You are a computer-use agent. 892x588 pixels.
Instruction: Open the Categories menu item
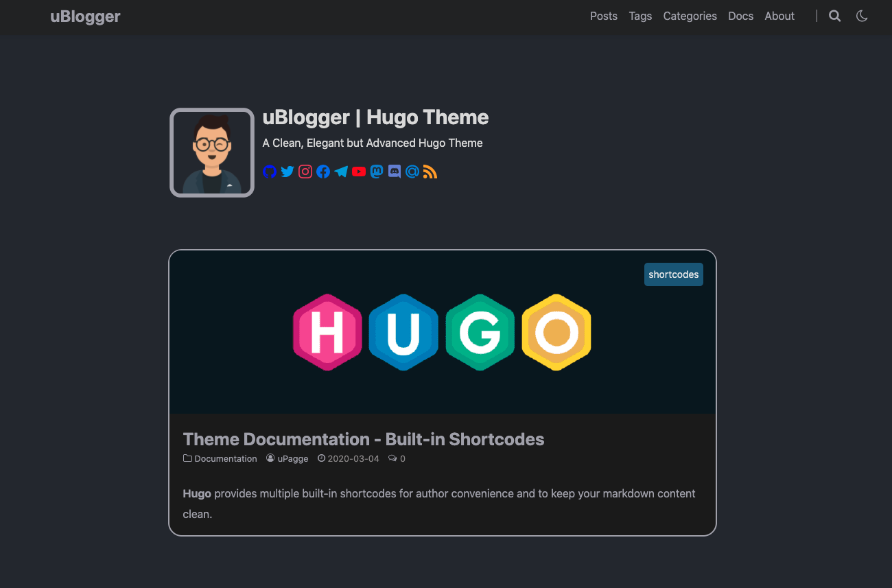coord(690,16)
